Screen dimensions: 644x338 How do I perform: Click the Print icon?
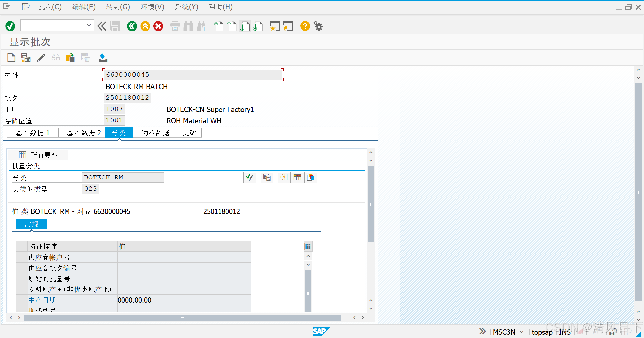[175, 26]
